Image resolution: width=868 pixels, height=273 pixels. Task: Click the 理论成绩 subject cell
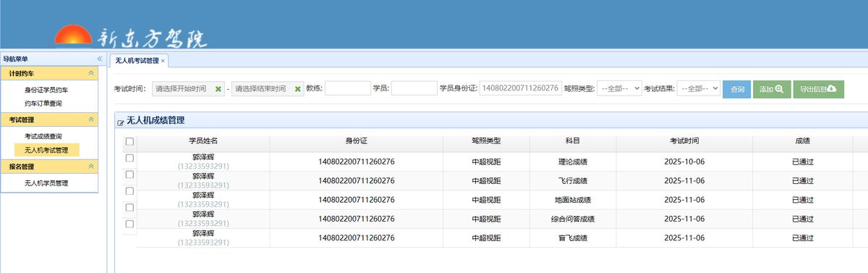573,161
